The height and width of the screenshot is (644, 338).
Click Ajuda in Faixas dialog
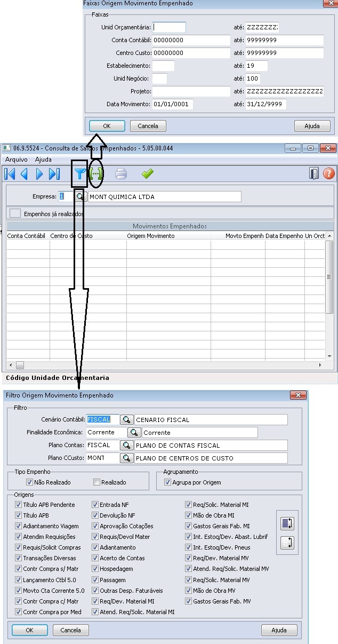(312, 126)
